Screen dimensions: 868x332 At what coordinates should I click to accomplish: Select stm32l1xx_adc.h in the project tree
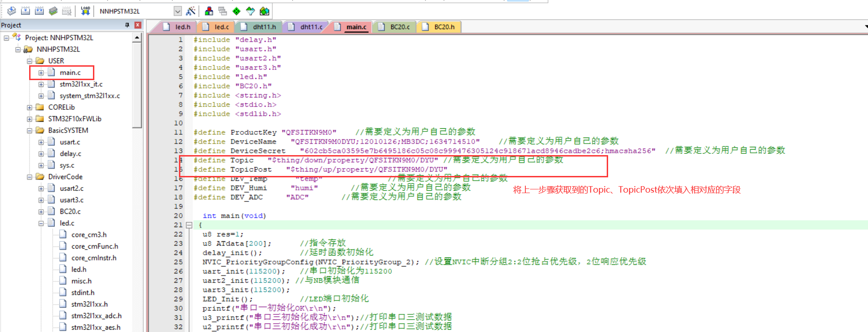pyautogui.click(x=96, y=316)
